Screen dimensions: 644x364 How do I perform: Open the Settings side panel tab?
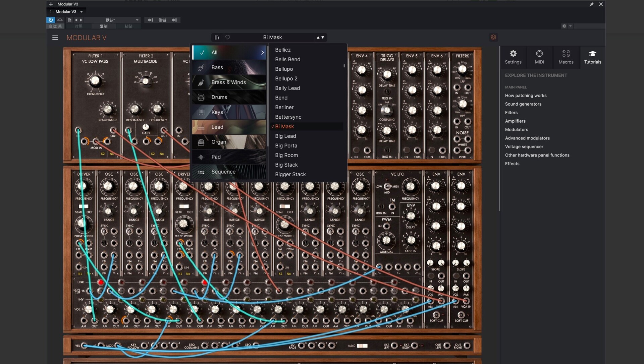(x=513, y=57)
